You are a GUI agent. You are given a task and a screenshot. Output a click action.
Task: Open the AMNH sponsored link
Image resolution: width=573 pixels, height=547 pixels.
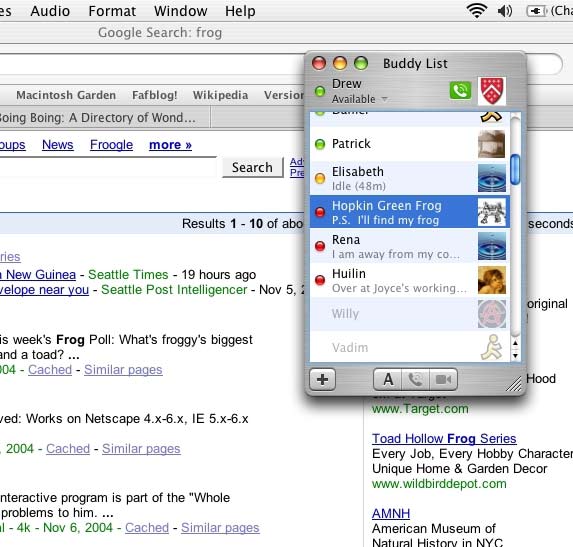(x=391, y=514)
